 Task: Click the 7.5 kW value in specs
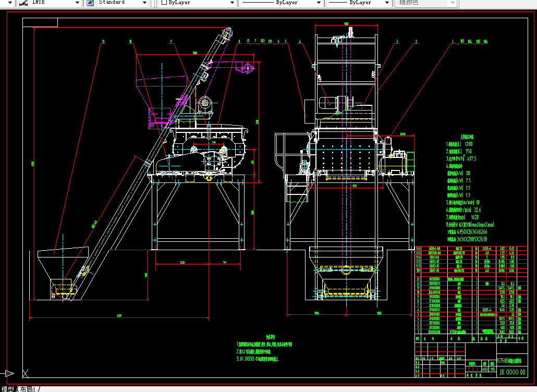coord(468,180)
